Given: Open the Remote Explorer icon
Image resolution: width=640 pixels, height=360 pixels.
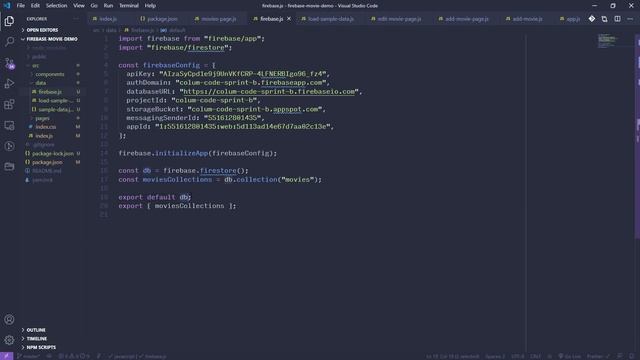Looking at the screenshot, I should click(x=9, y=125).
